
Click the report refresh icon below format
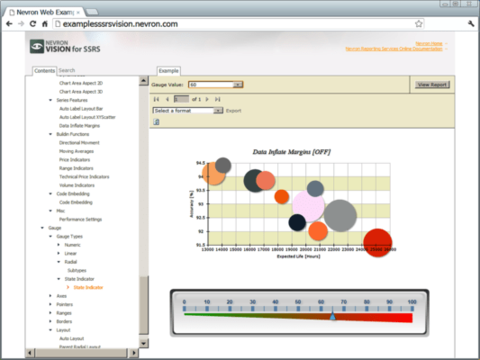click(156, 122)
